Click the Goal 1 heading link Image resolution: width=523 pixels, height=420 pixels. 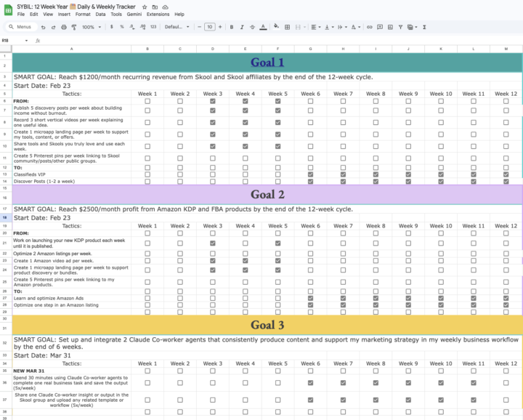tap(267, 62)
